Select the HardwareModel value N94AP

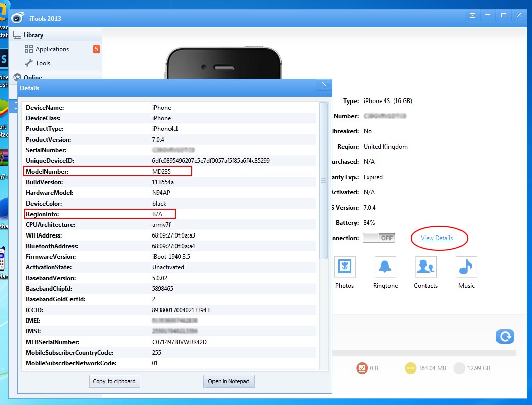point(161,193)
